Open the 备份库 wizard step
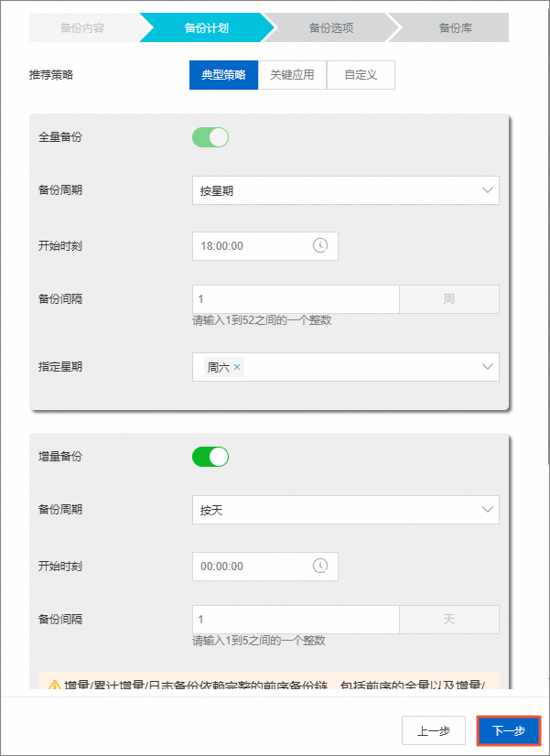 (455, 28)
